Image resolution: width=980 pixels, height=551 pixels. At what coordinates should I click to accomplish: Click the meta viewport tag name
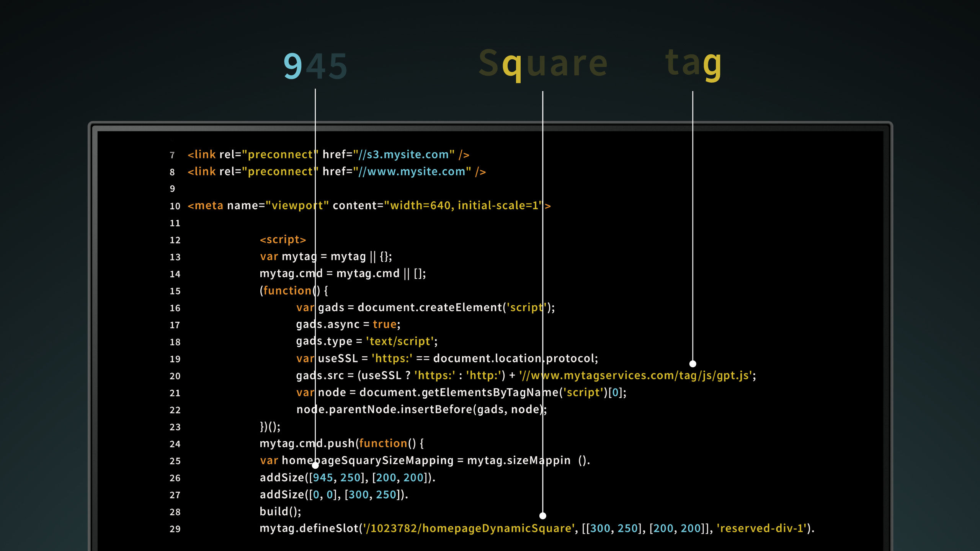(x=209, y=205)
